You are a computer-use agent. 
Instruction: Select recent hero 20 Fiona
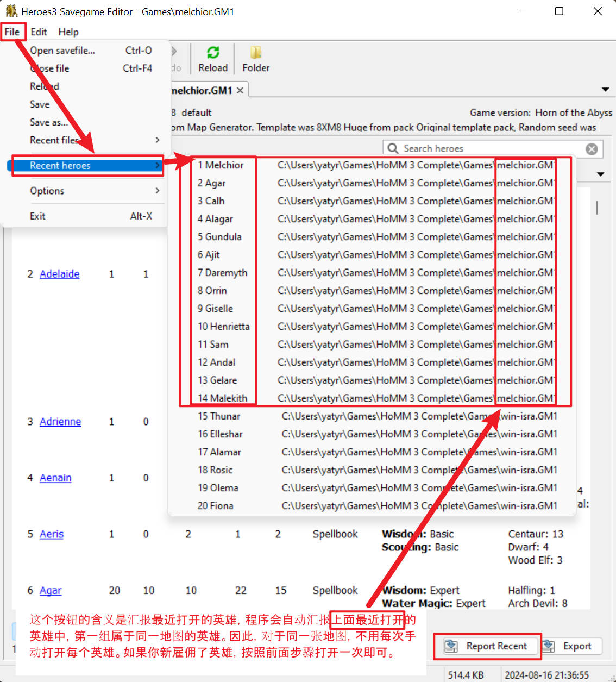coord(372,506)
